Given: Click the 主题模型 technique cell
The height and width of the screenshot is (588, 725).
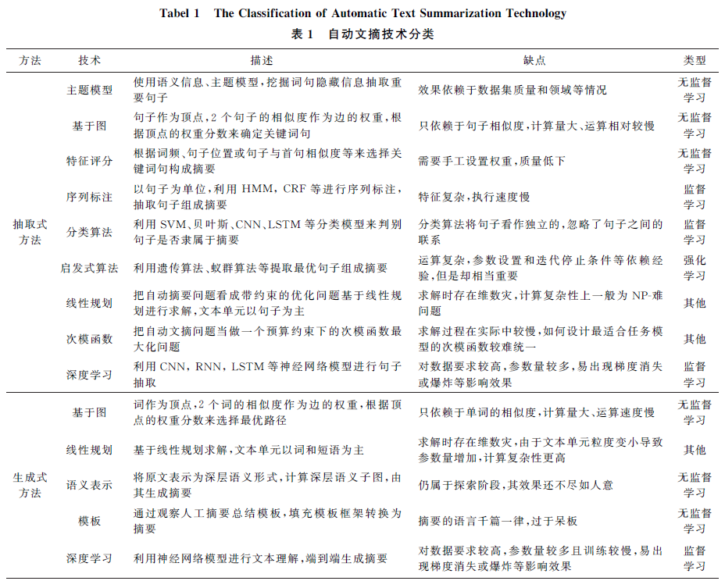Looking at the screenshot, I should click(90, 90).
